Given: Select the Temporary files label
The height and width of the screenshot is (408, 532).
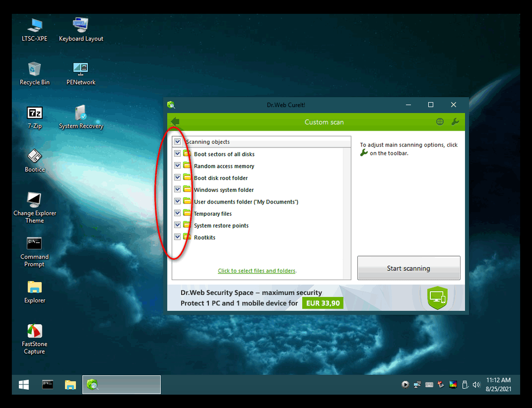Looking at the screenshot, I should point(213,214).
